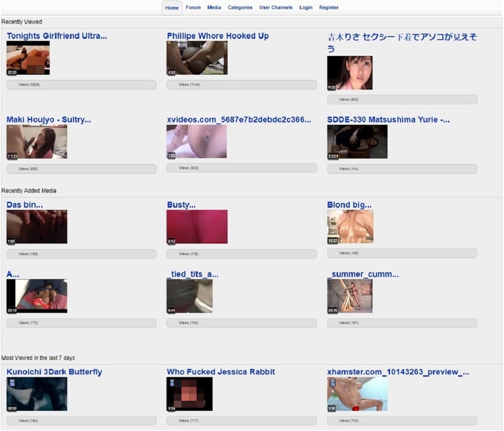Open the Categories page
This screenshot has width=504, height=431.
pos(240,8)
